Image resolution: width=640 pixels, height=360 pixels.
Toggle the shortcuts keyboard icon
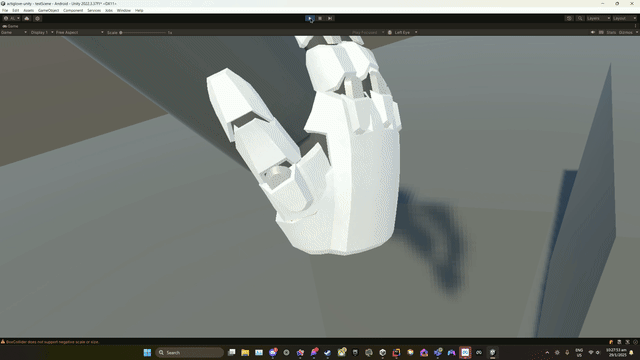coord(601,32)
